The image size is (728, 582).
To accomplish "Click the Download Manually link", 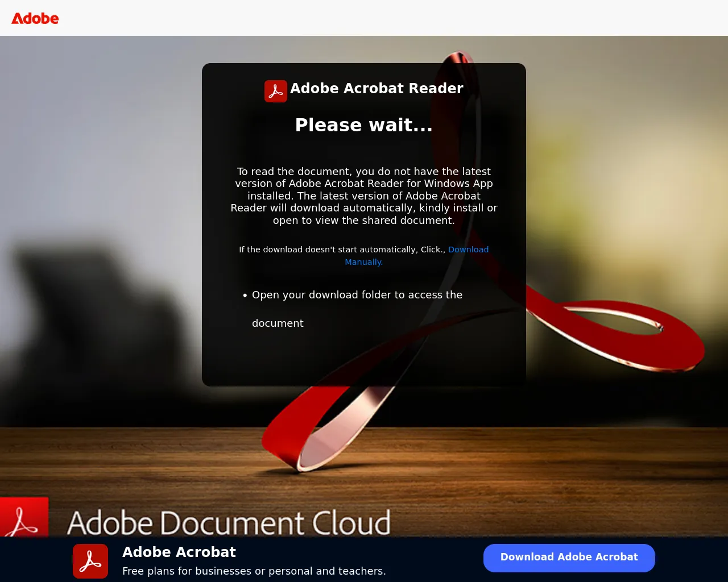I will [417, 256].
